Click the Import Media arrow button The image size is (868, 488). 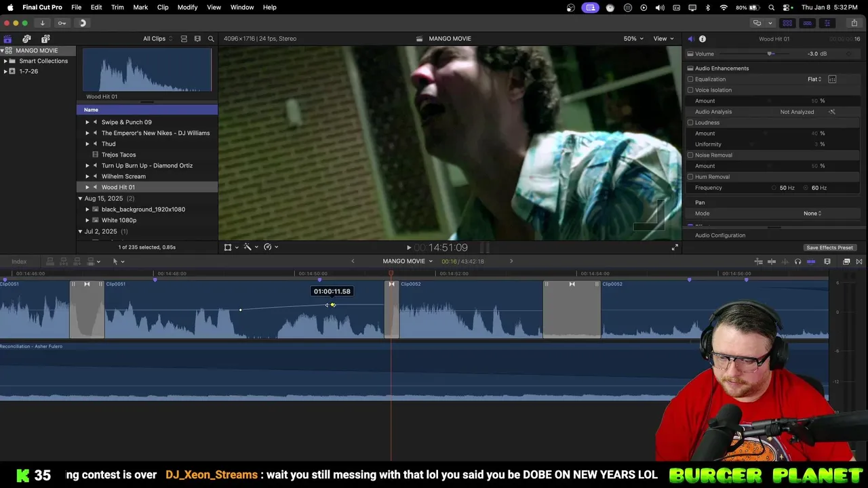(42, 23)
